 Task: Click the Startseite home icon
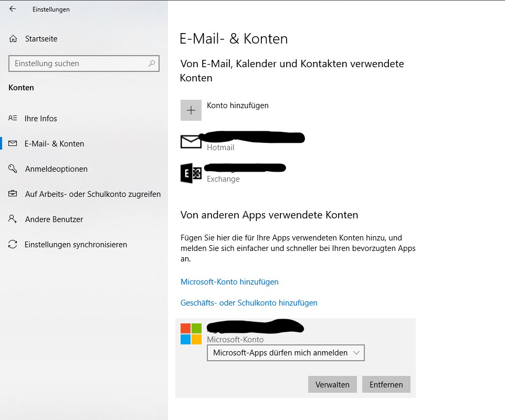click(13, 39)
